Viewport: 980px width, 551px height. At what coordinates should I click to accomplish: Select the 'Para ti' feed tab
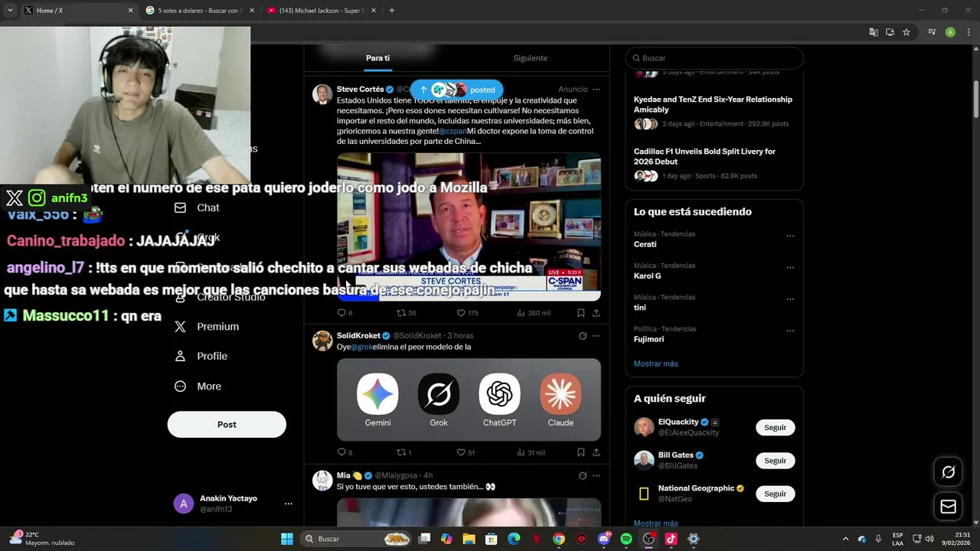[x=377, y=58]
